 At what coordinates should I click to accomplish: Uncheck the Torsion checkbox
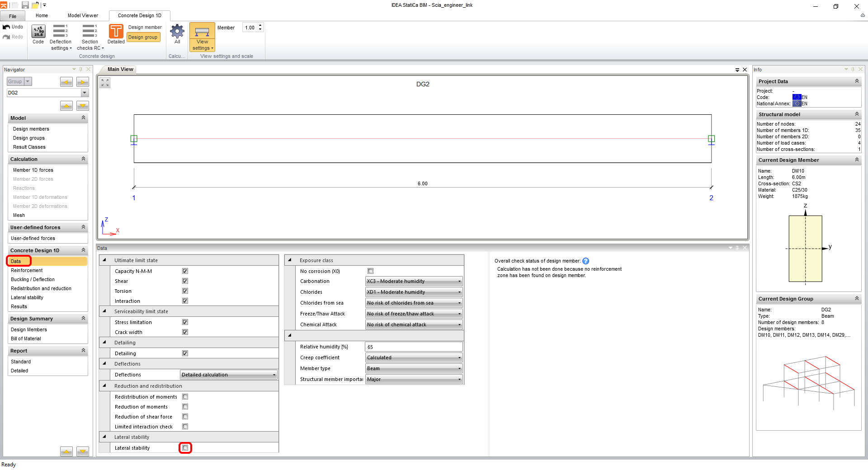tap(185, 291)
